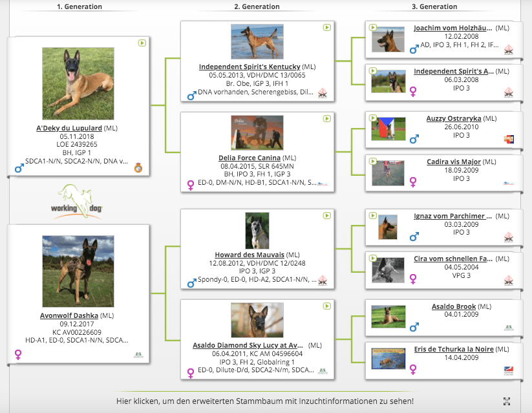Click male symbol on Auzzy Ostraryka card
Screen dimensions: 532x413
pos(414,139)
